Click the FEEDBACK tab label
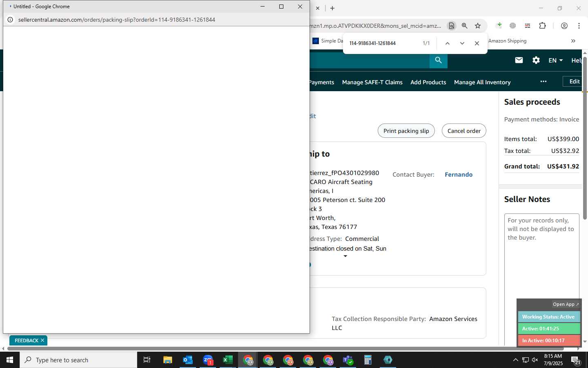Viewport: 588px width, 368px height. (27, 341)
